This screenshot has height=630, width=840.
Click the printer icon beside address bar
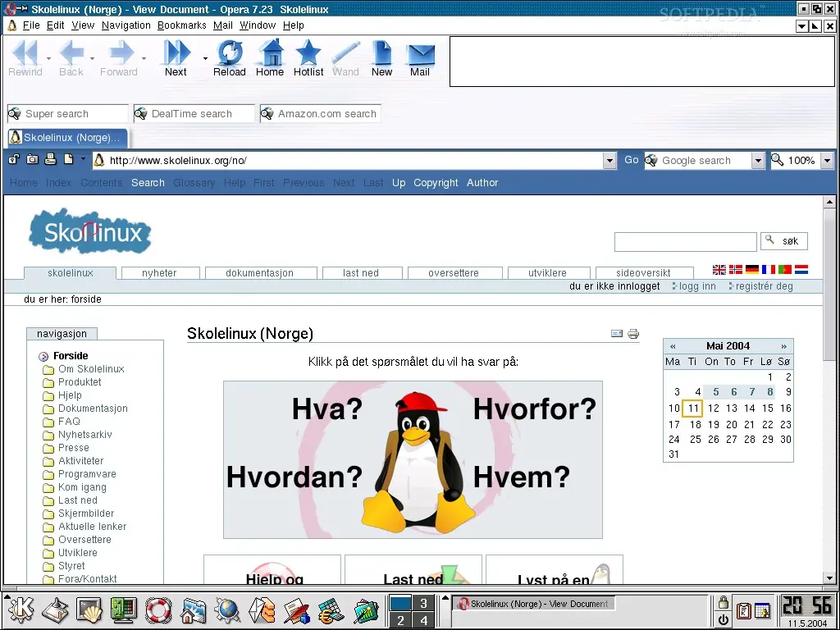tap(50, 159)
